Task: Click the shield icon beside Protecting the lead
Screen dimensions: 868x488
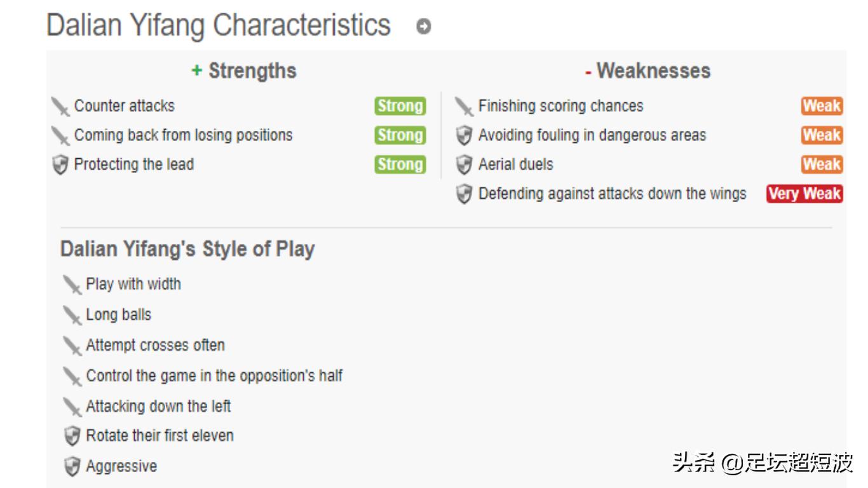Action: (x=60, y=165)
